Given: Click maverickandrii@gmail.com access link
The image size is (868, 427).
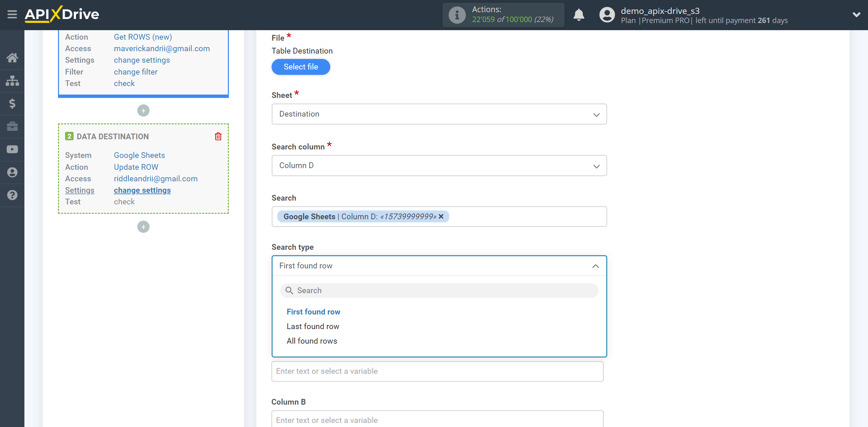Looking at the screenshot, I should pos(162,48).
